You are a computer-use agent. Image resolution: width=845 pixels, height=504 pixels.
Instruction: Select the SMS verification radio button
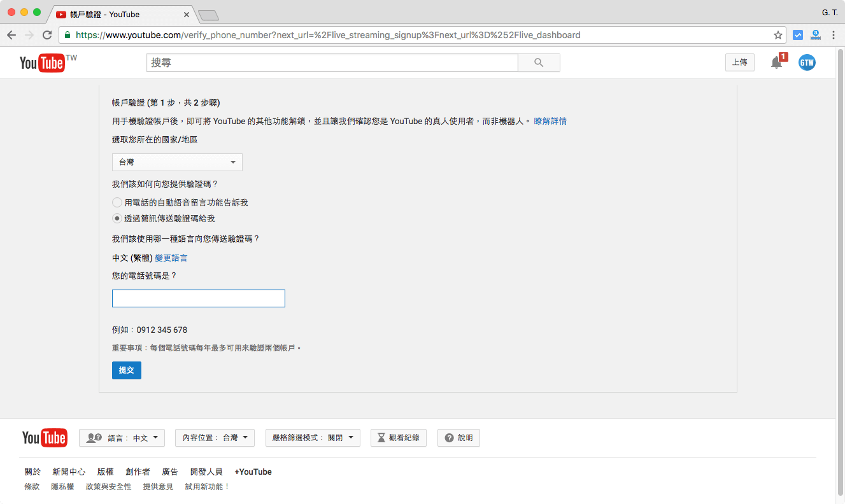pos(117,218)
